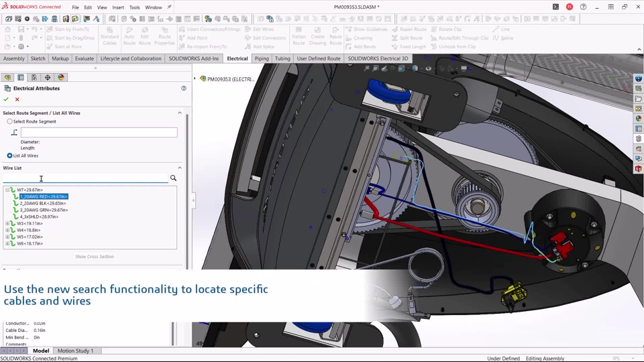Click the Spline sketch tool
The image size is (644, 362).
tap(503, 38)
